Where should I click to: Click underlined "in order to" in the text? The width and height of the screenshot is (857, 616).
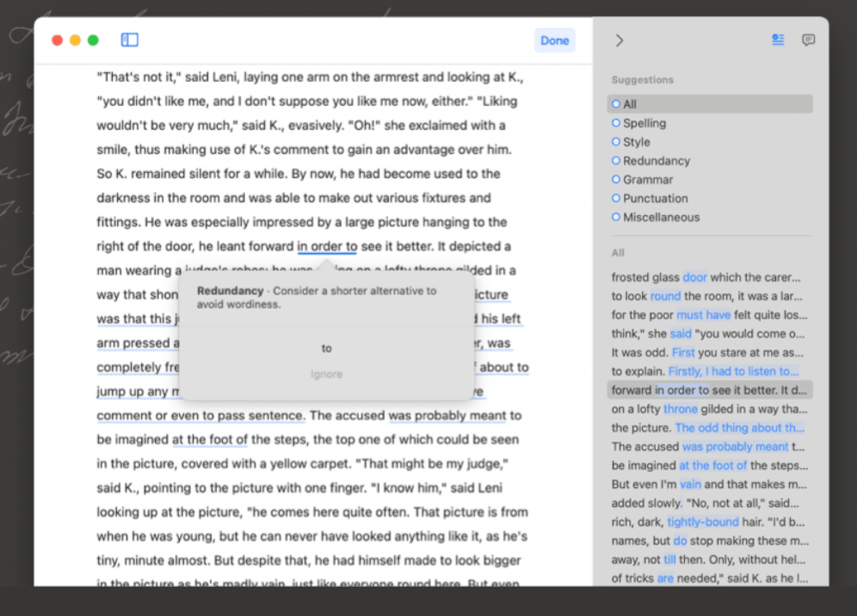coord(327,247)
